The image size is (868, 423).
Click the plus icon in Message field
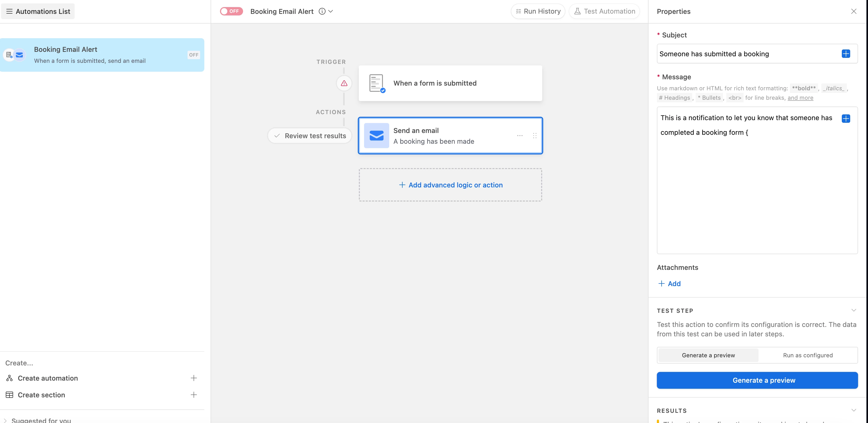(x=846, y=119)
